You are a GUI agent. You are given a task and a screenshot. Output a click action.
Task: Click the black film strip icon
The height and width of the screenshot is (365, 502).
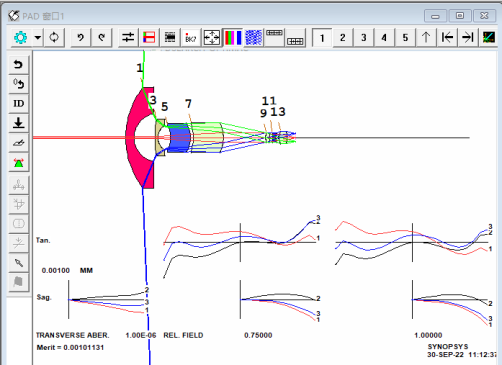click(170, 37)
